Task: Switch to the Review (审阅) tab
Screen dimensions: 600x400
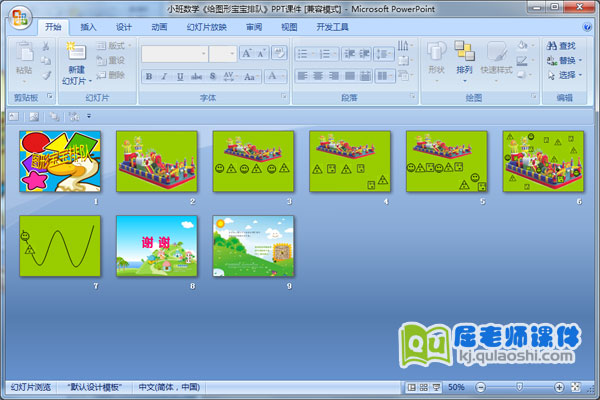Action: [x=254, y=27]
